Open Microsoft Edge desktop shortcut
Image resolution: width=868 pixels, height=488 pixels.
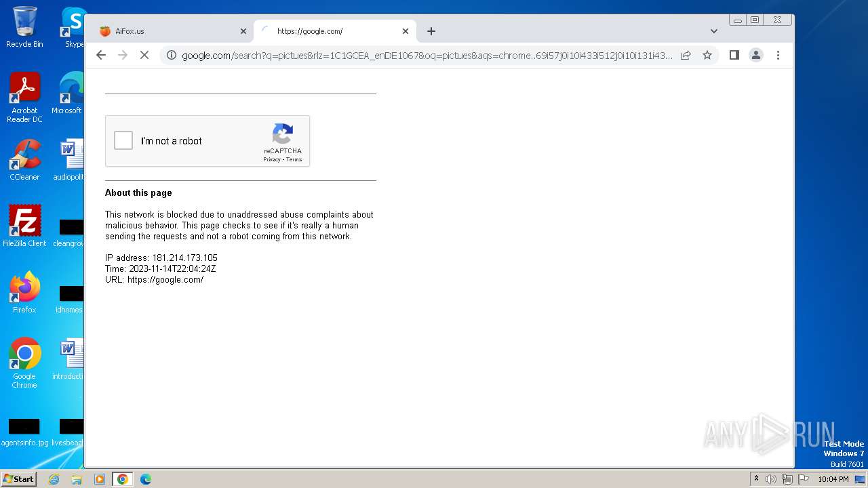click(70, 93)
